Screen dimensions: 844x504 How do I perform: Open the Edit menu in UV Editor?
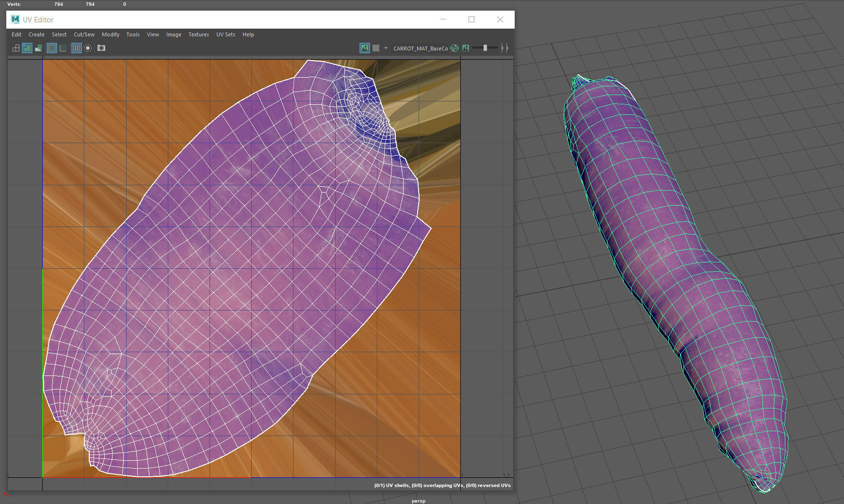click(16, 34)
